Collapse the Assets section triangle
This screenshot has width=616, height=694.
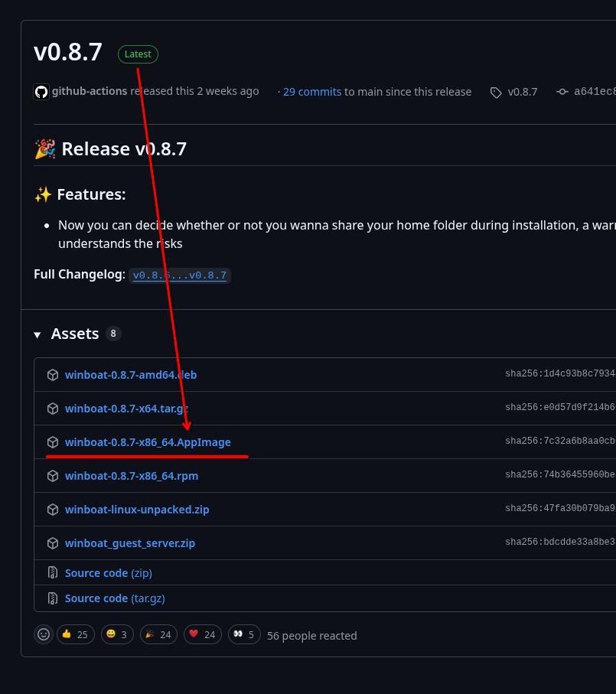(37, 335)
